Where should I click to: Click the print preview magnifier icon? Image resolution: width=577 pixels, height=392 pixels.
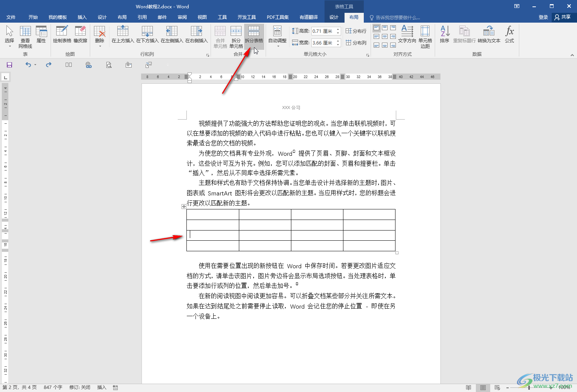(x=109, y=65)
